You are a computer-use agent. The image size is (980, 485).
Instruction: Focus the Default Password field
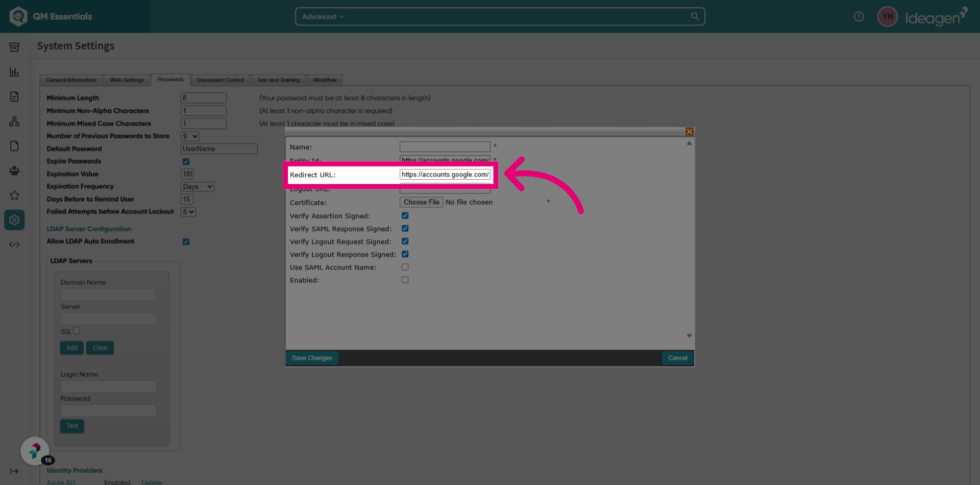[x=219, y=149]
